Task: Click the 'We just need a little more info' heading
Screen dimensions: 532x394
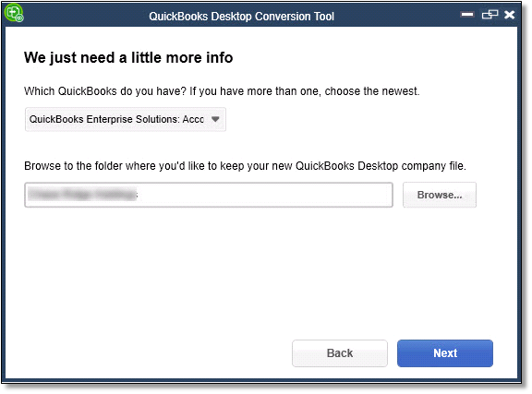Action: point(128,57)
